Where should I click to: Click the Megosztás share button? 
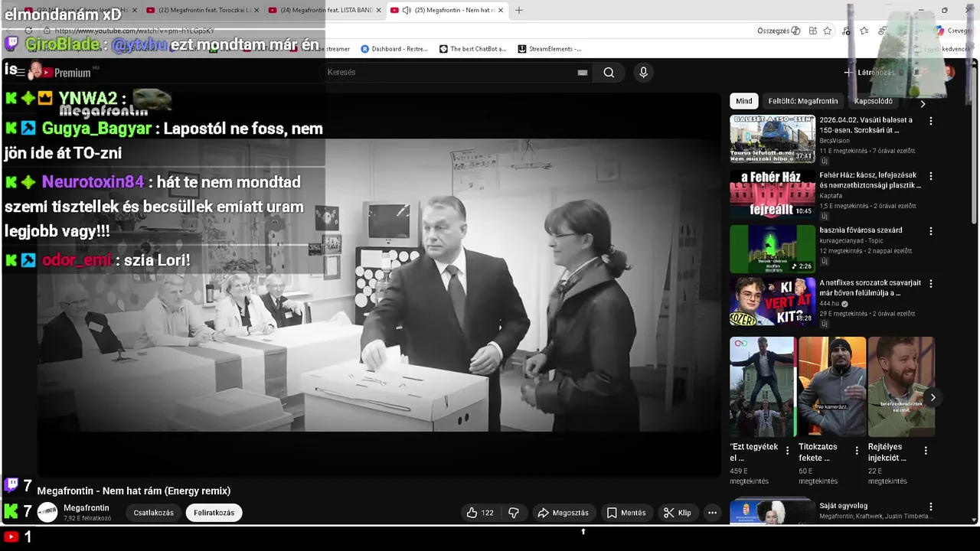(563, 513)
